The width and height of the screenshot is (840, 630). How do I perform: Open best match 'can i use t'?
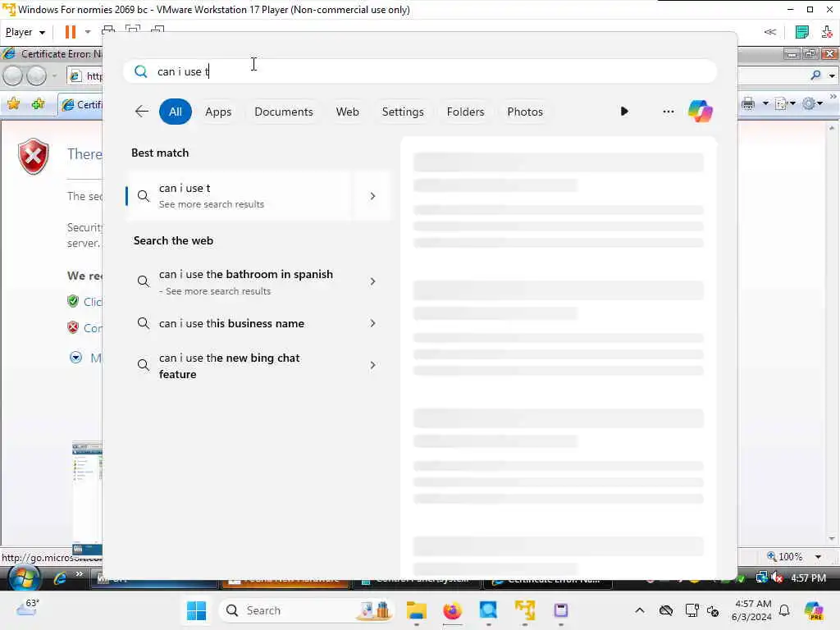click(x=239, y=196)
